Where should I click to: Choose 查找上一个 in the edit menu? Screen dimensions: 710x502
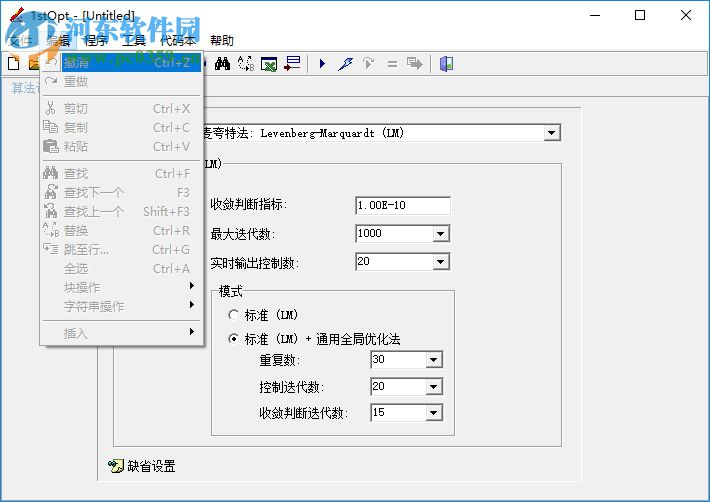click(121, 211)
